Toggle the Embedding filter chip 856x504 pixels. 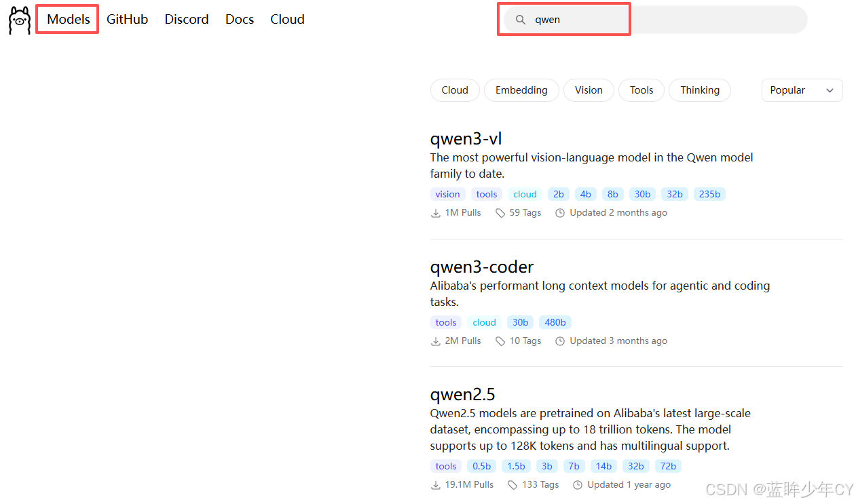coord(521,90)
